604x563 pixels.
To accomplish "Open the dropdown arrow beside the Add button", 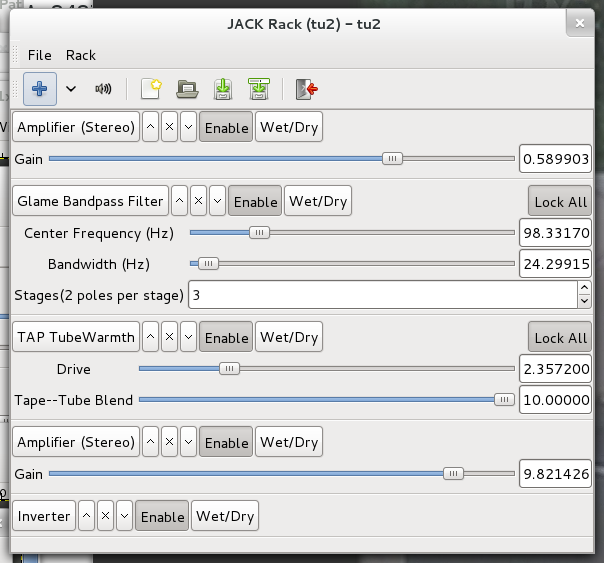I will 71,89.
